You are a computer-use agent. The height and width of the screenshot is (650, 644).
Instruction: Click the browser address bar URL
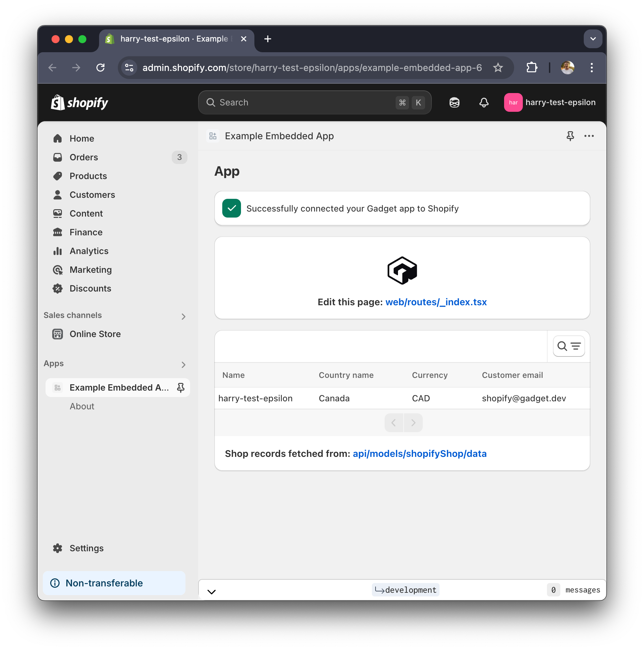[x=312, y=68]
